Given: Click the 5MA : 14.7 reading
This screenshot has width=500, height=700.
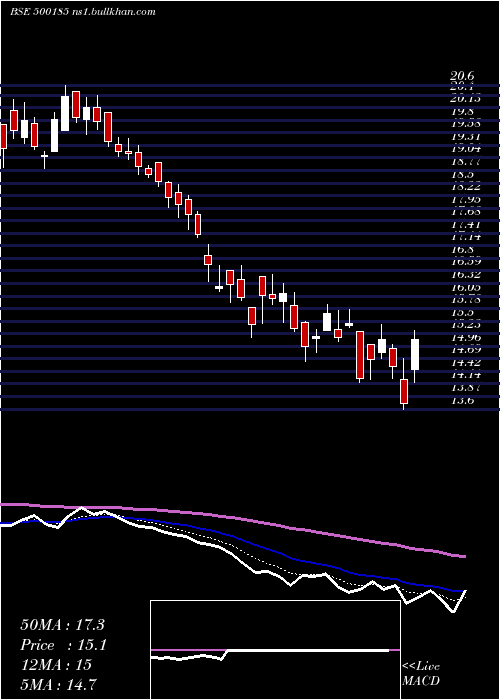Looking at the screenshot, I should 58,684.
